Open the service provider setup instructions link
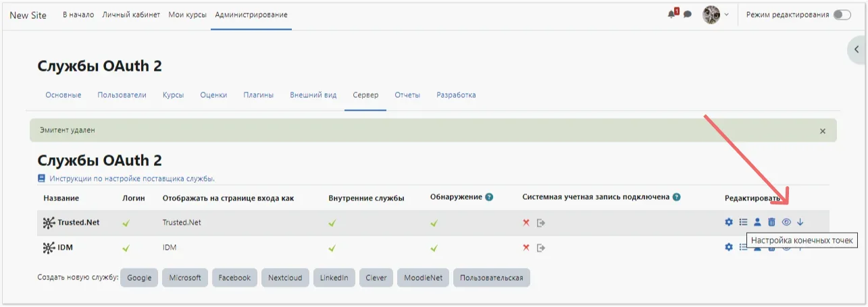The image size is (868, 307). click(130, 179)
